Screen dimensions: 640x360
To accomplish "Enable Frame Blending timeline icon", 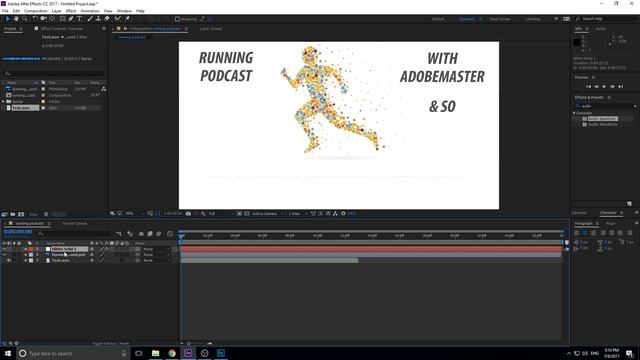I will 150,234.
